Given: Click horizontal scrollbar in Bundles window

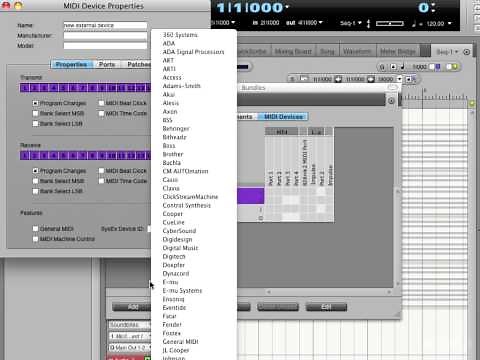Looking at the screenshot, I should coord(329,292).
